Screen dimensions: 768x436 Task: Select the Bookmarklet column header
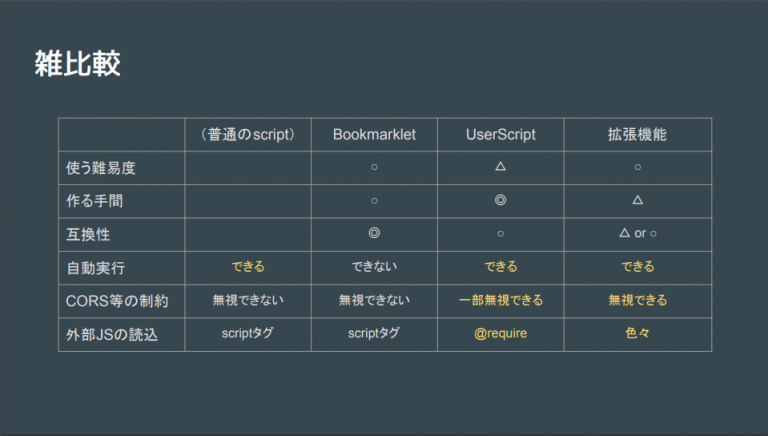tap(374, 134)
